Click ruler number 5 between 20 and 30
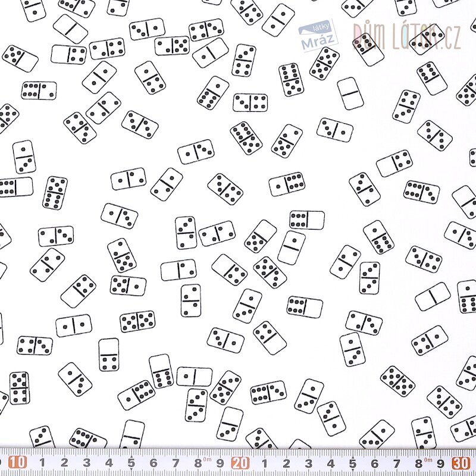This screenshot has width=476, height=476. [353, 463]
